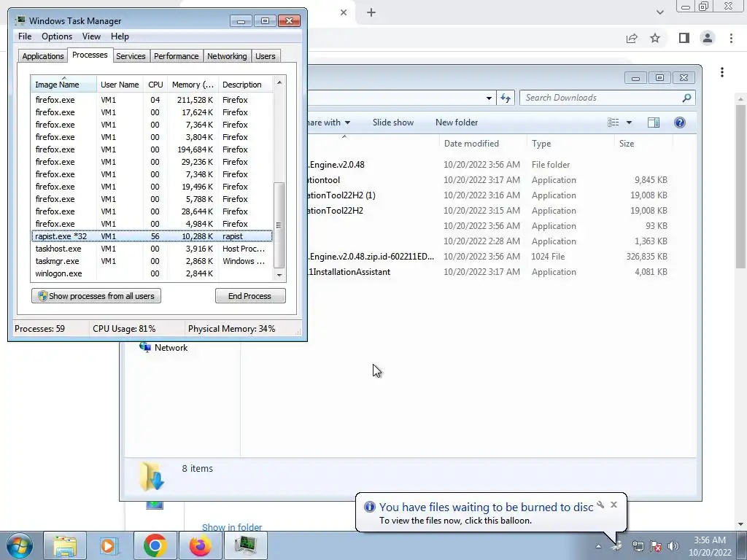Toggle the Explorer preview pane icon
This screenshot has width=747, height=560.
654,122
